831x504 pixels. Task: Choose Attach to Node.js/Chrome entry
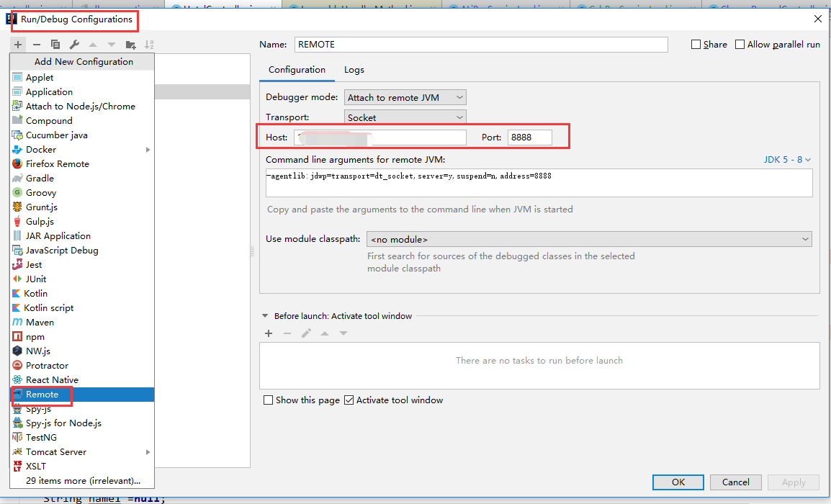(82, 106)
